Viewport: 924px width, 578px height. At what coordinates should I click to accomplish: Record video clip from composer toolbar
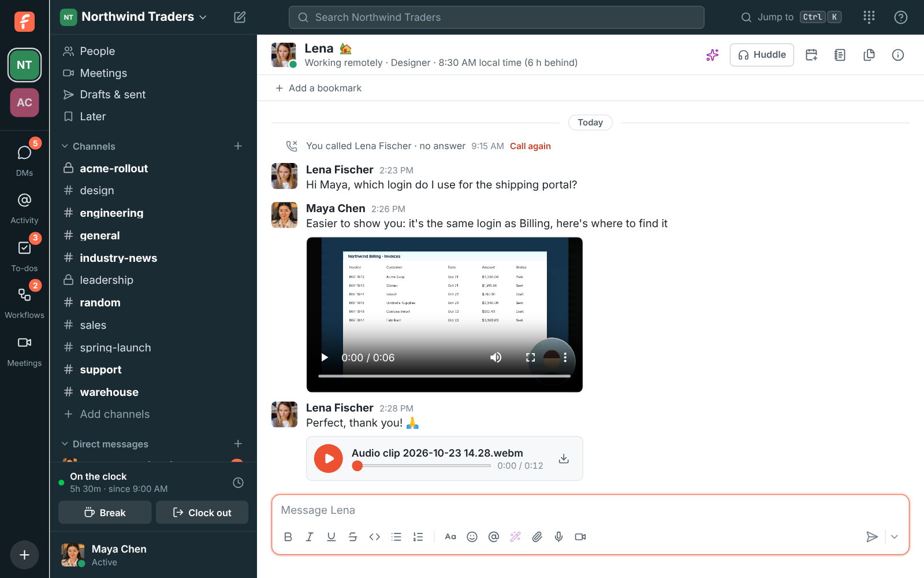tap(580, 537)
